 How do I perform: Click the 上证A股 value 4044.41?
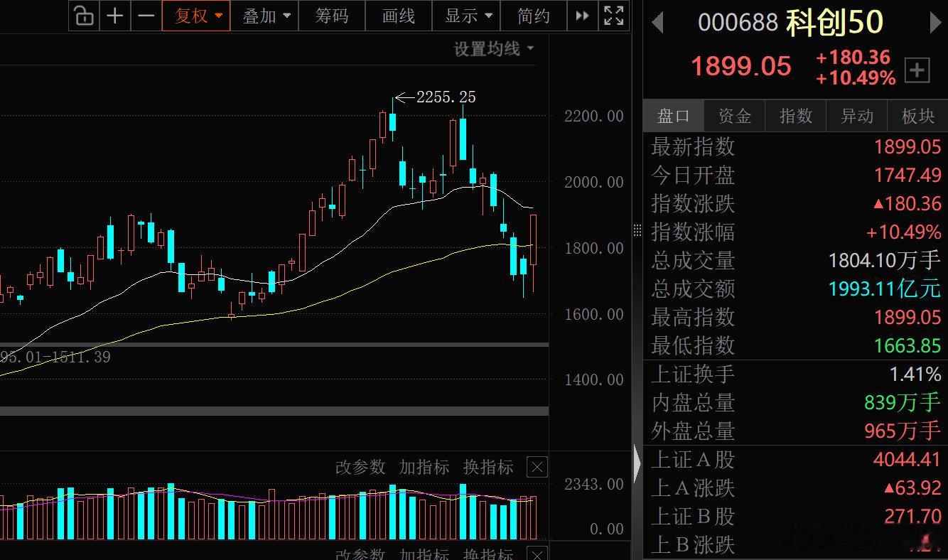tap(907, 460)
